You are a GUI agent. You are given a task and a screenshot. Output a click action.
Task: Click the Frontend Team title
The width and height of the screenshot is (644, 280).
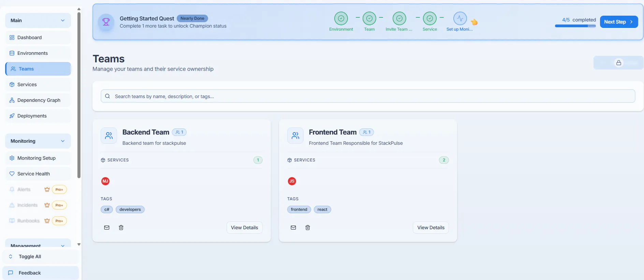(x=333, y=132)
